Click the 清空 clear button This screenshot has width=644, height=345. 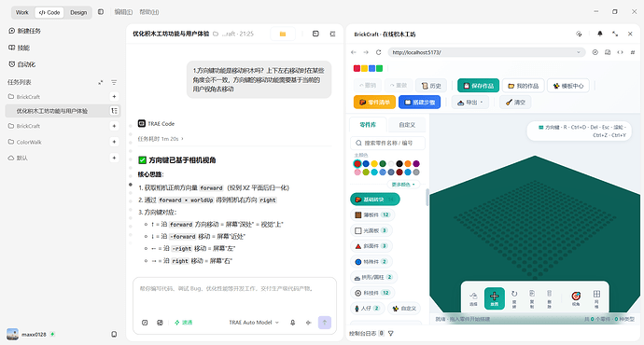click(515, 103)
